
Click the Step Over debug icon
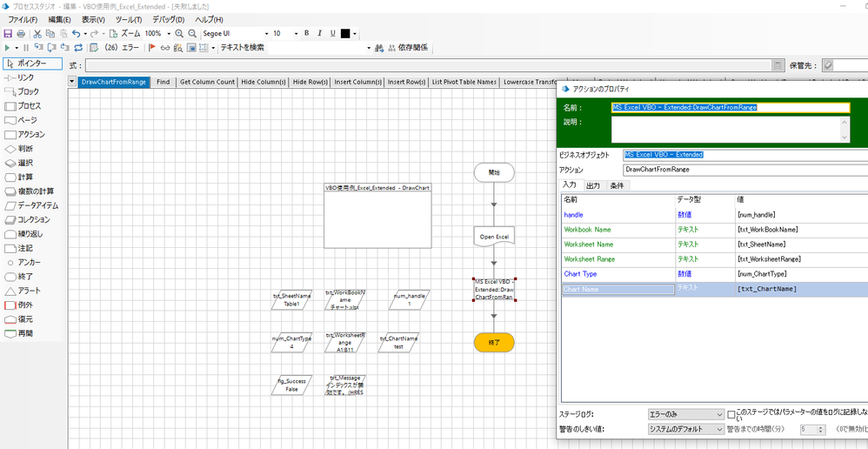pos(52,48)
